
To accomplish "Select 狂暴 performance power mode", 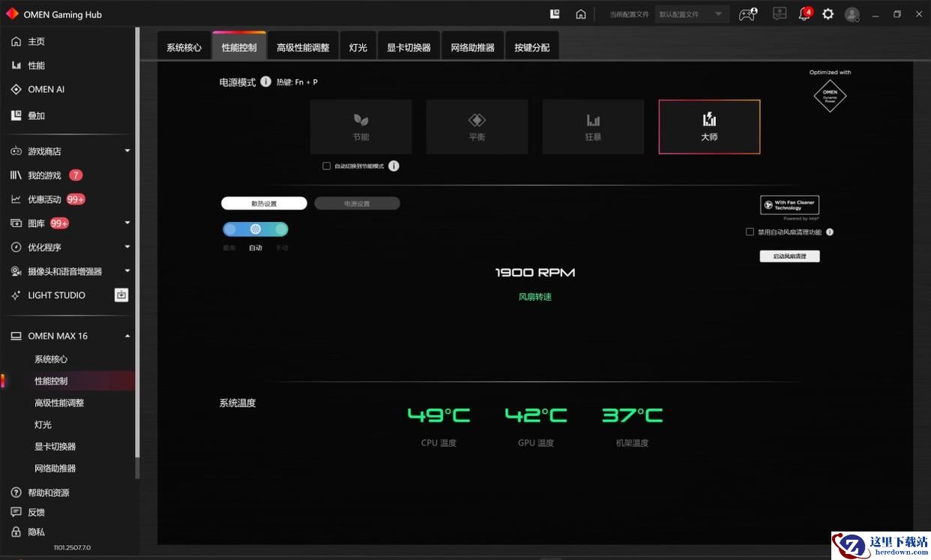I will point(594,127).
